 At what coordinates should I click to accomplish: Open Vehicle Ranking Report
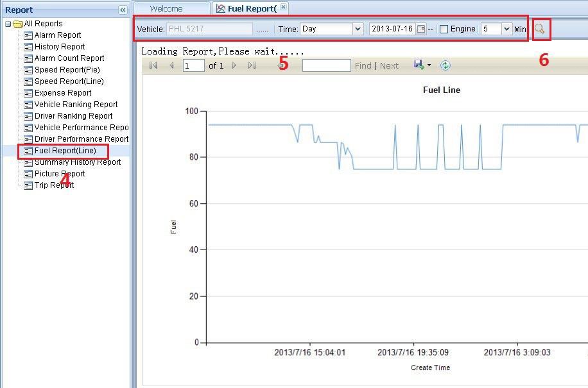pyautogui.click(x=76, y=105)
